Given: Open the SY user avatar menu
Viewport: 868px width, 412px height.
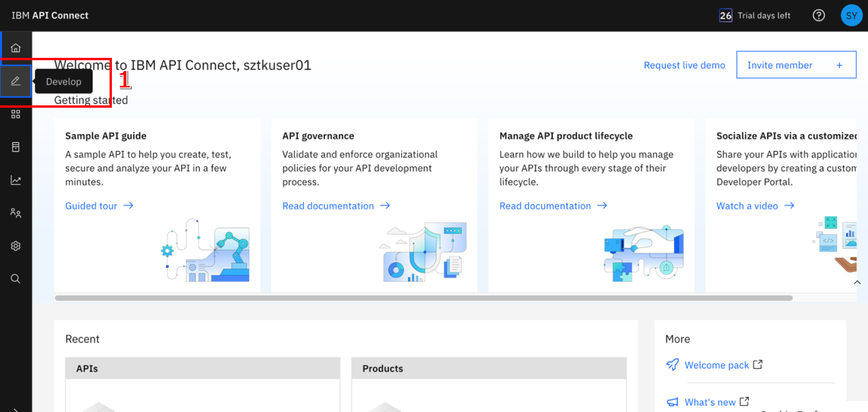Looking at the screenshot, I should [851, 16].
